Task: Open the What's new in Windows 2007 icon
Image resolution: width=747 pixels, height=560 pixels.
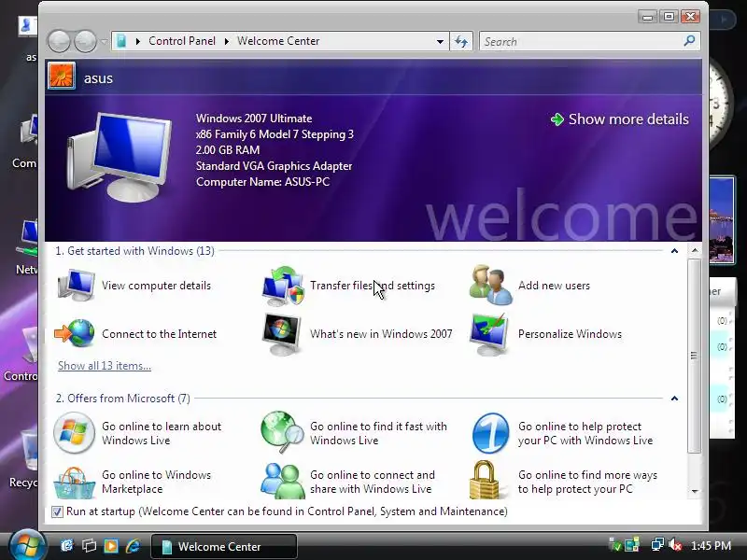Action: [x=282, y=334]
